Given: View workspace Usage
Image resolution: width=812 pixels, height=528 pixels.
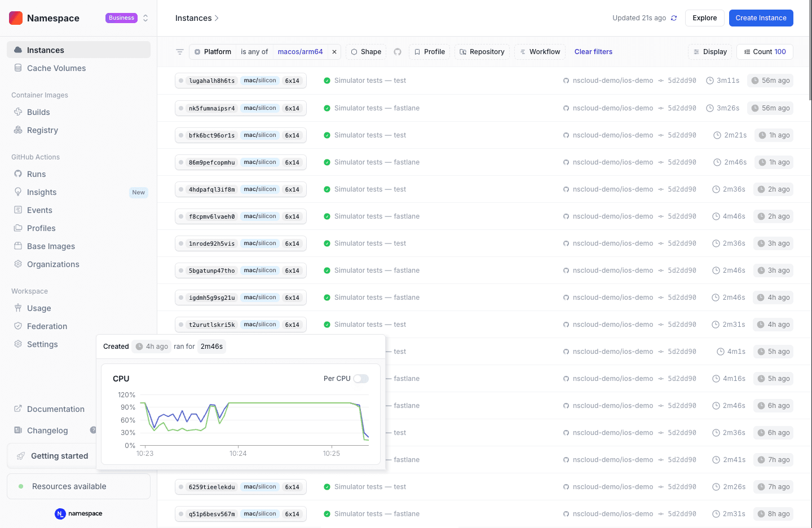Looking at the screenshot, I should pos(39,308).
